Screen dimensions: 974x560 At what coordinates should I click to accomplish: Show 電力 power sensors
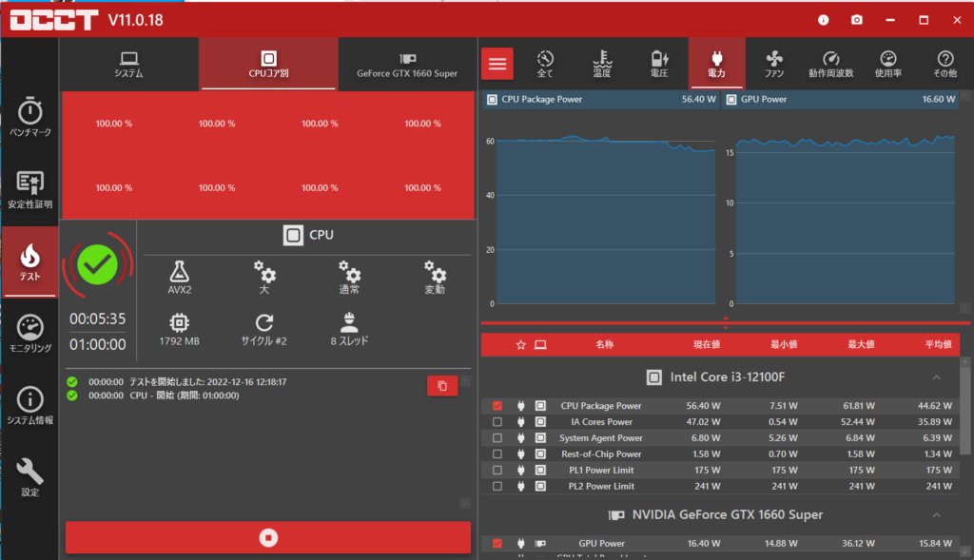coord(717,64)
